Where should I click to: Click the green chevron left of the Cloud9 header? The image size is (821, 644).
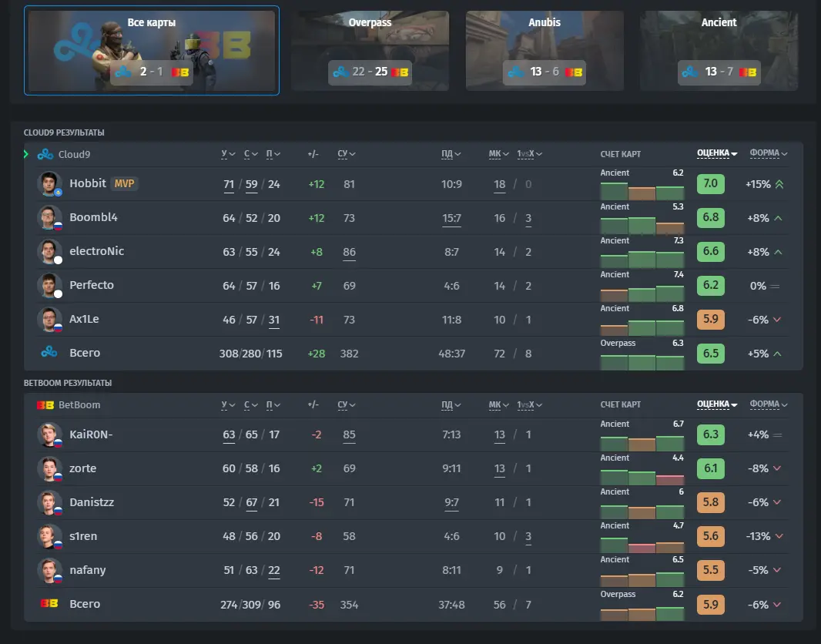coord(25,154)
